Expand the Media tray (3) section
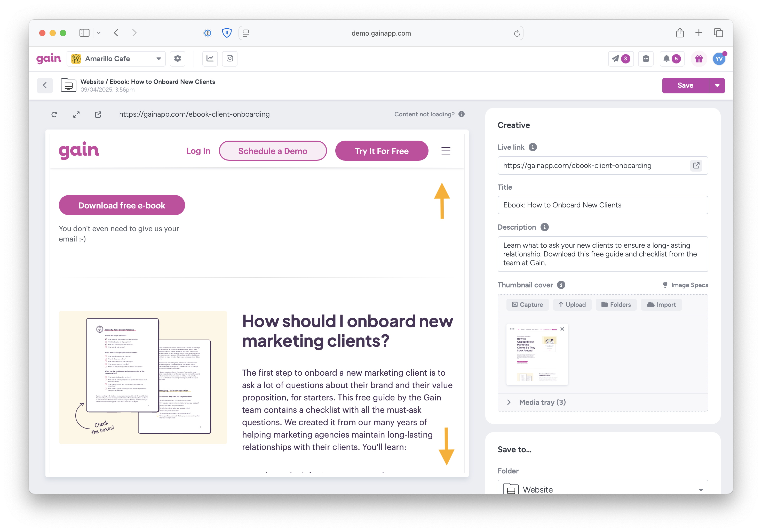Screen dimensions: 762x532 coord(603,402)
